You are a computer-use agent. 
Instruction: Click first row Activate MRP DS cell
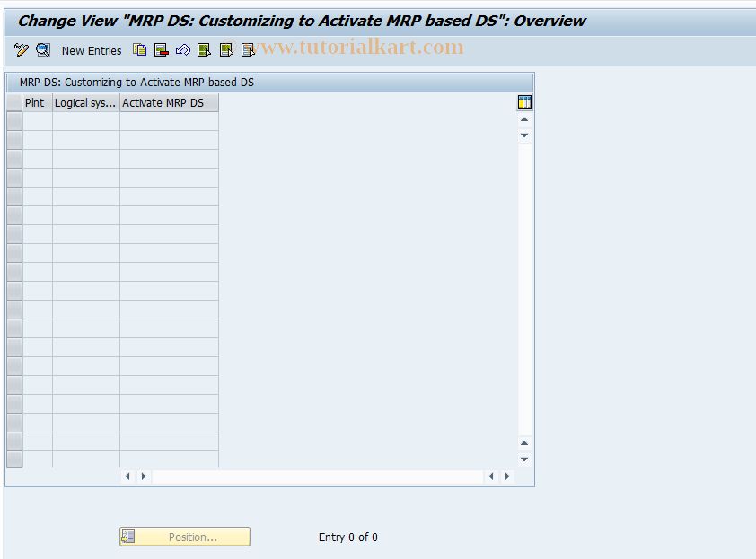click(x=169, y=121)
